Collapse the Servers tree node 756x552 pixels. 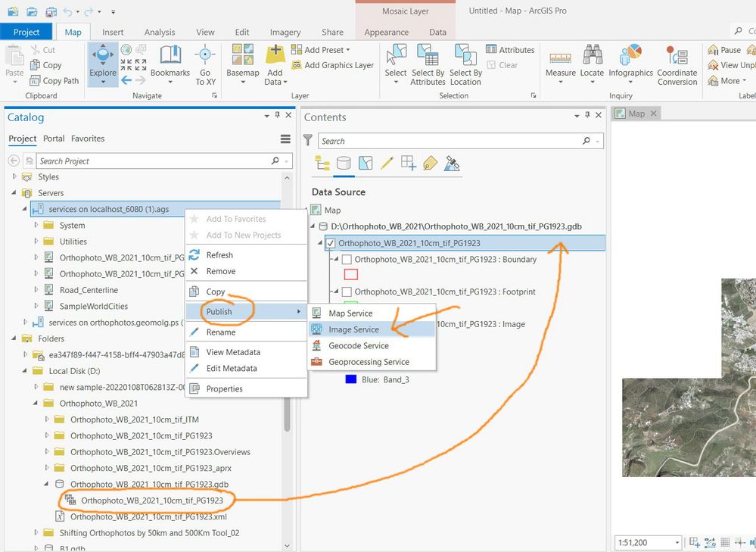pos(14,192)
